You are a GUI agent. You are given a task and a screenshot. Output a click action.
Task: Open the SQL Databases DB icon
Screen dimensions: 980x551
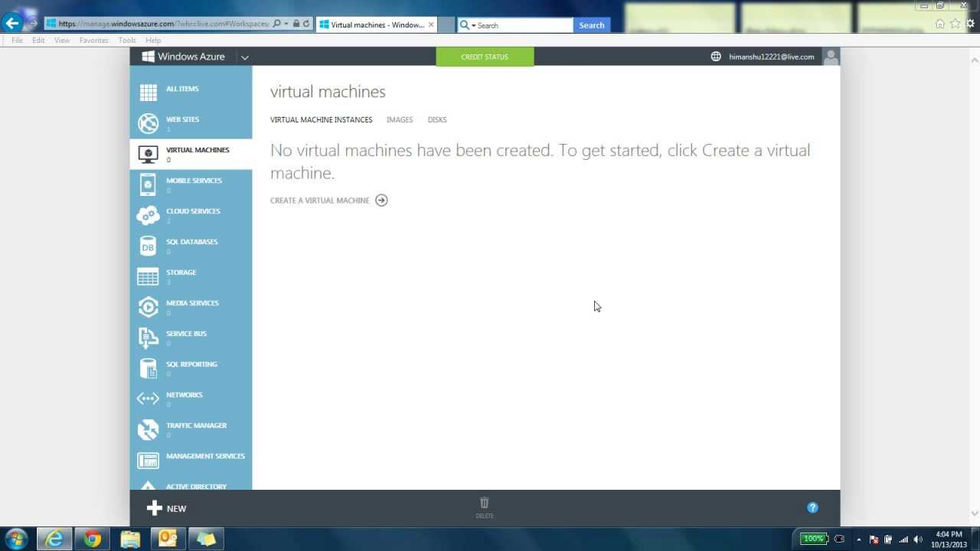(148, 246)
